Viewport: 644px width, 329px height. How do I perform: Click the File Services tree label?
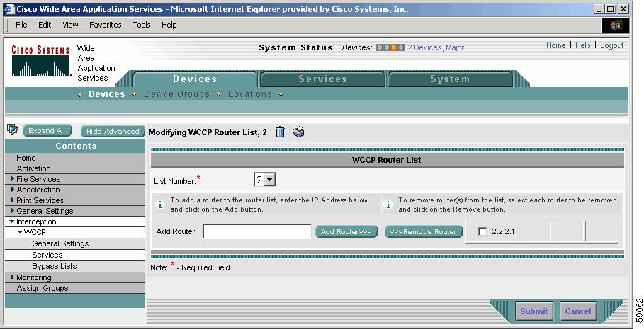pos(38,179)
